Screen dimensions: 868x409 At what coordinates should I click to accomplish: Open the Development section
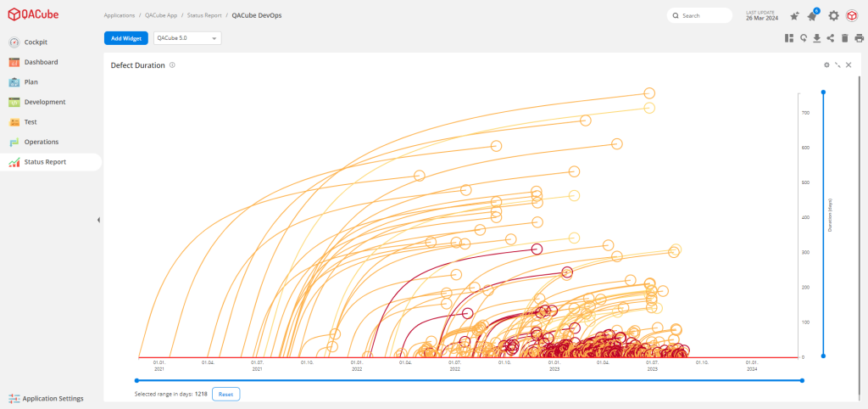pyautogui.click(x=44, y=102)
